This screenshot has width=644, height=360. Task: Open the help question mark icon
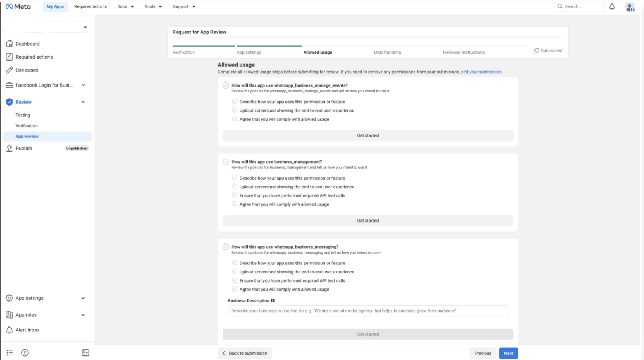point(25,353)
